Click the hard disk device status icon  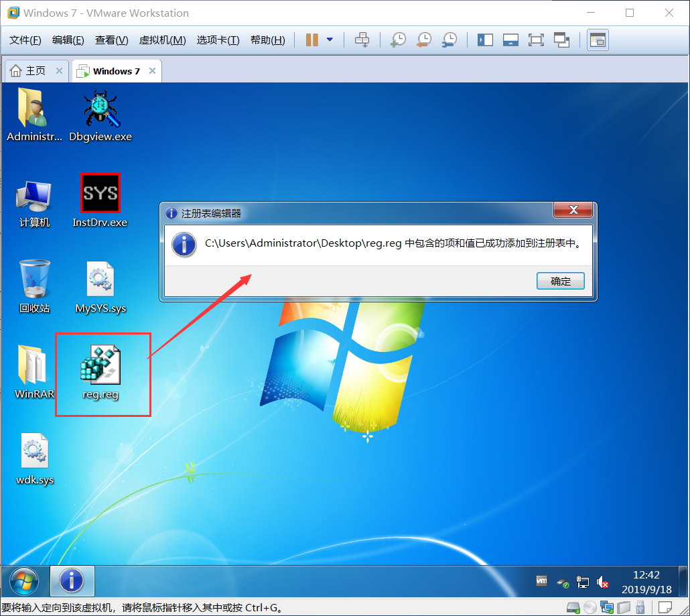[x=573, y=608]
